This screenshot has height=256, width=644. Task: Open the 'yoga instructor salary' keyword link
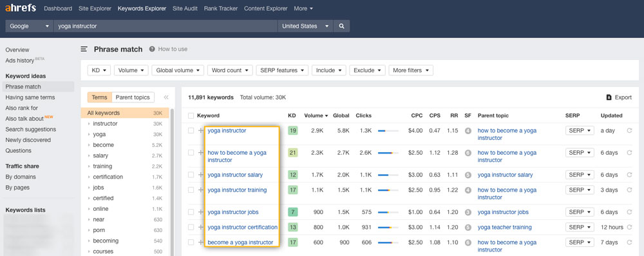235,175
